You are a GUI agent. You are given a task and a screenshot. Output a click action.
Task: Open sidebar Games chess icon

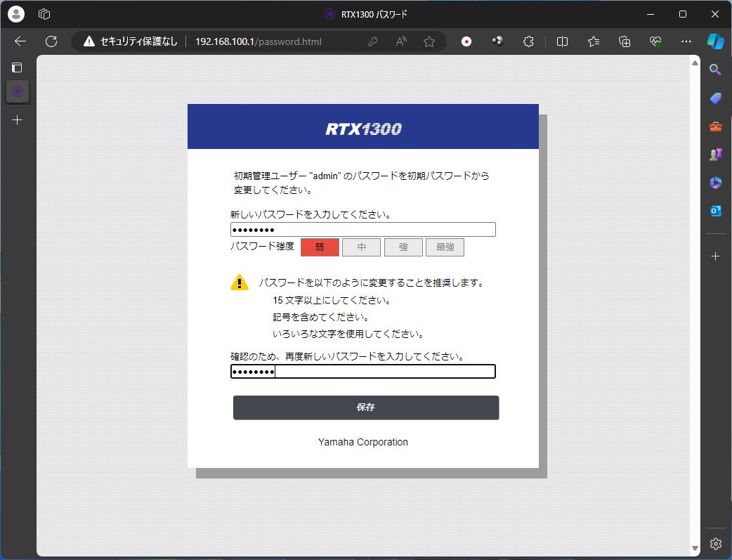click(716, 154)
